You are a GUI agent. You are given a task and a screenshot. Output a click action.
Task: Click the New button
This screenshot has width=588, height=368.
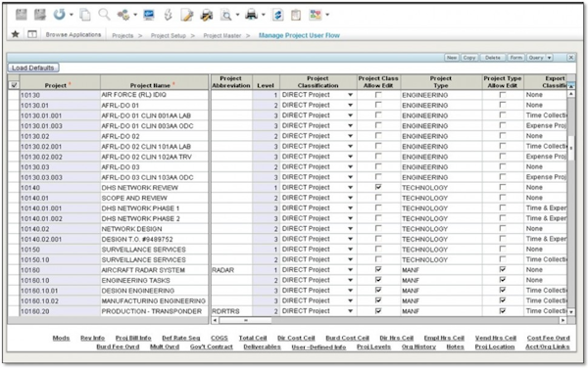[452, 58]
